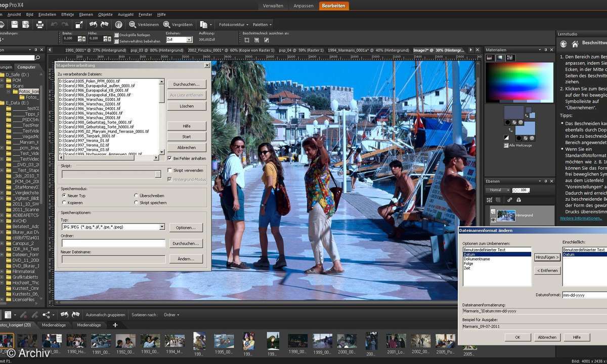Open the Typ file format dropdown

pos(162,227)
